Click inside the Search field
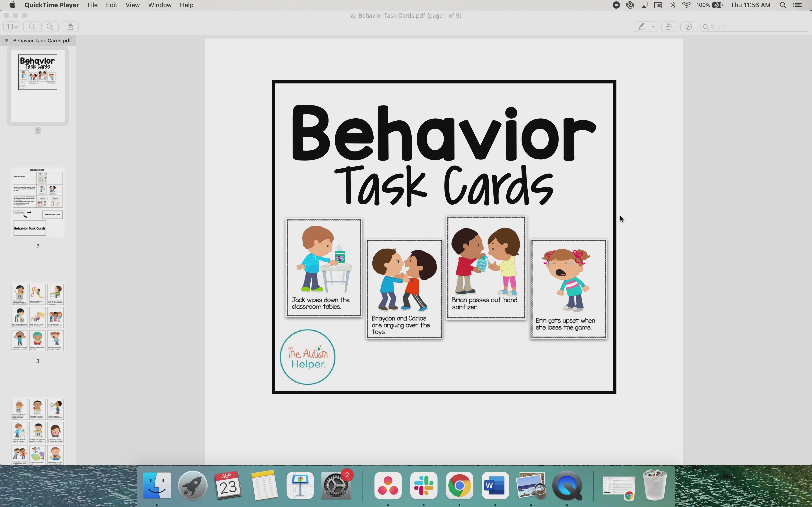812x507 pixels. [x=754, y=26]
